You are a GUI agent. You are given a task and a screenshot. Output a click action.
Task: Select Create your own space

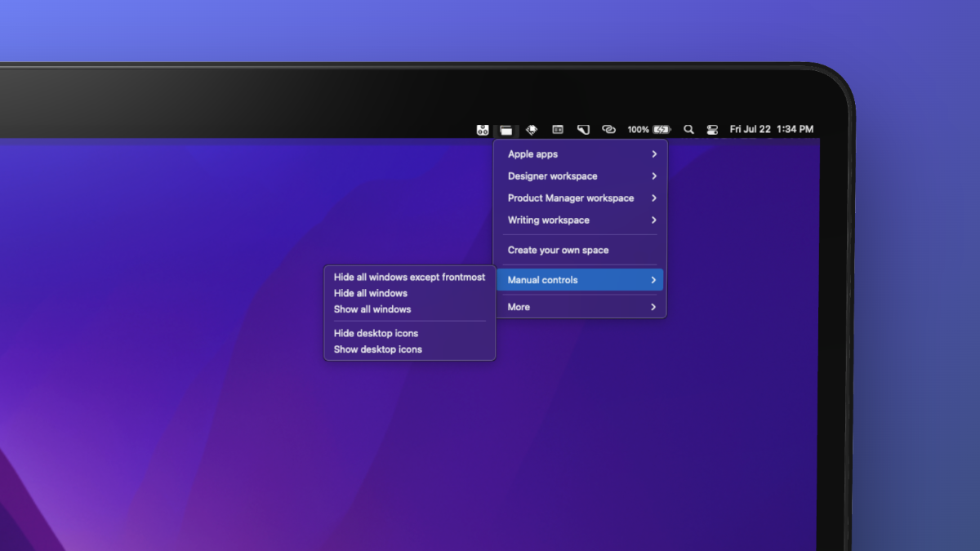[x=581, y=251]
